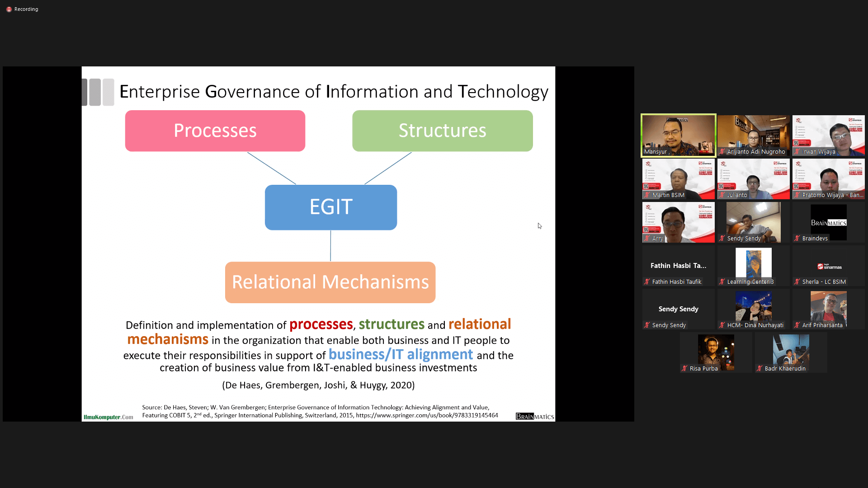Click the blue EGIT box on slide

point(330,207)
